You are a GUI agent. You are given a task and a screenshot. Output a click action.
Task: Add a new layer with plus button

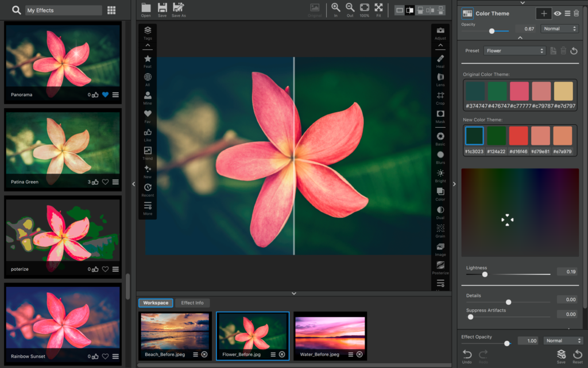coord(544,14)
